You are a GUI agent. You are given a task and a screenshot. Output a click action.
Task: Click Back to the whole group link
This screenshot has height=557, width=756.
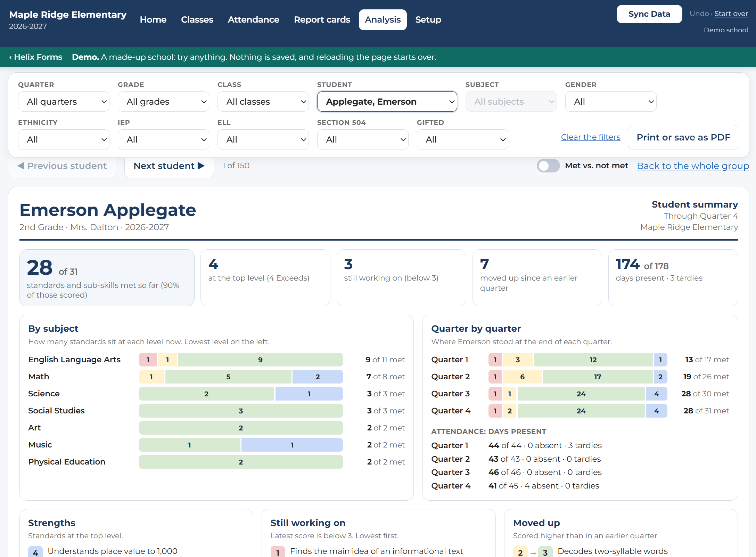pos(693,166)
